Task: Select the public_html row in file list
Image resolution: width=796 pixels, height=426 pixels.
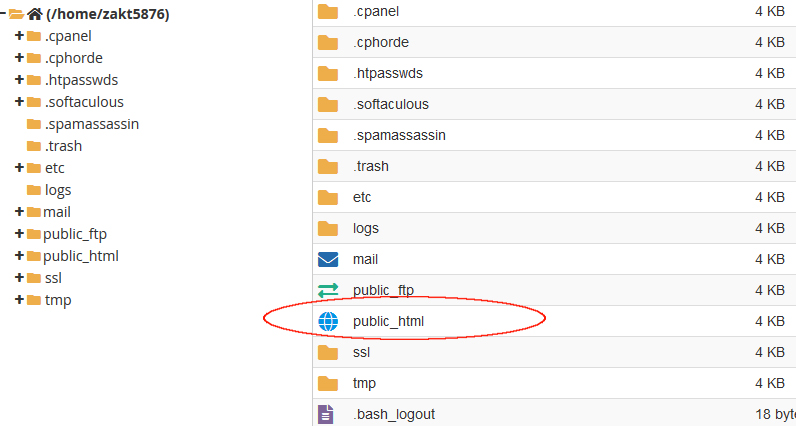Action: 388,321
